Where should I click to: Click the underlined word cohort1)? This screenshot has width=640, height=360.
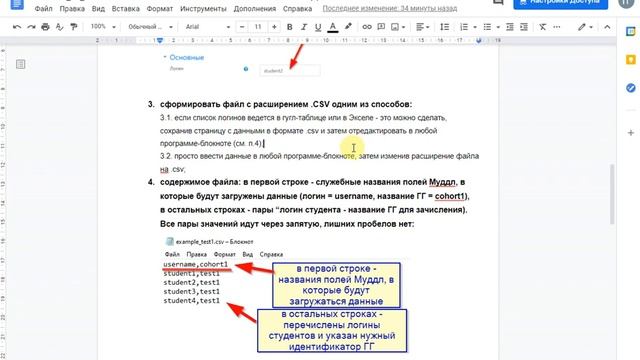[x=452, y=196]
